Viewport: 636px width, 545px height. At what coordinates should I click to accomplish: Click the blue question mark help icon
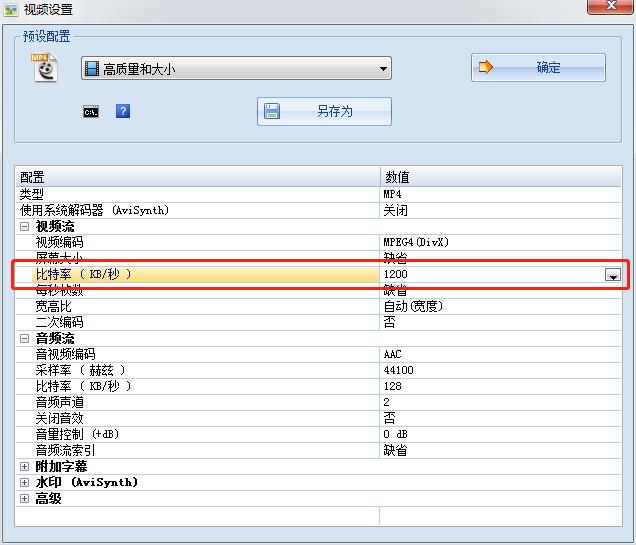click(x=123, y=111)
